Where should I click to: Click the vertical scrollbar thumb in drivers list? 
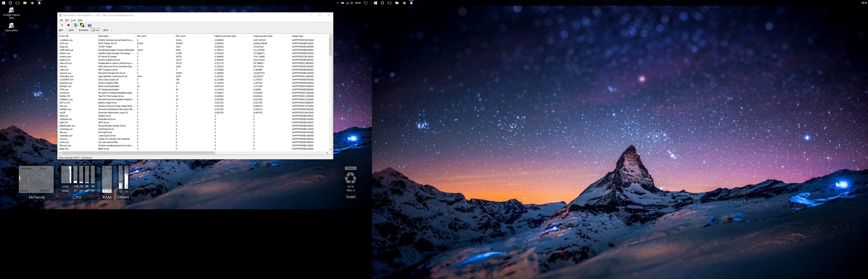pos(330,46)
